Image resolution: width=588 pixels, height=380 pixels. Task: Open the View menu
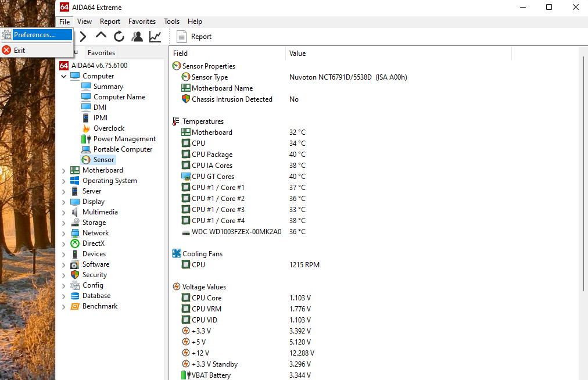84,21
